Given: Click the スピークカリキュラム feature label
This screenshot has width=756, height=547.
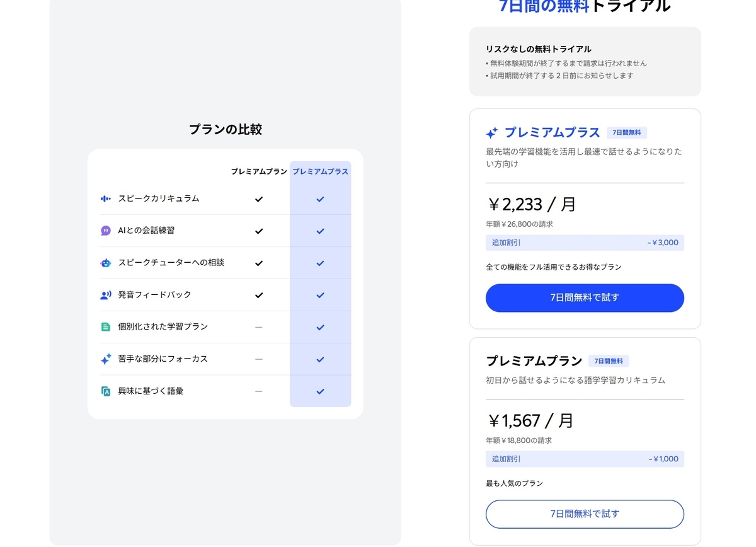Looking at the screenshot, I should pyautogui.click(x=159, y=199).
